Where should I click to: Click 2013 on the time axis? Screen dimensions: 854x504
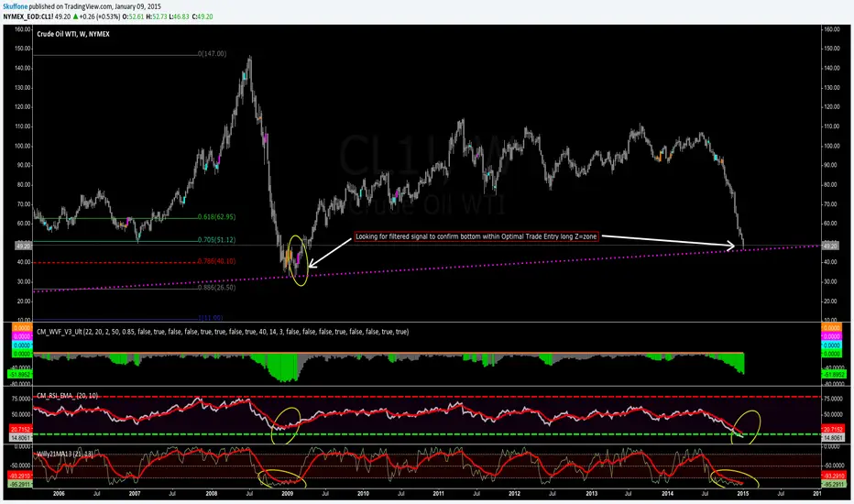592,494
